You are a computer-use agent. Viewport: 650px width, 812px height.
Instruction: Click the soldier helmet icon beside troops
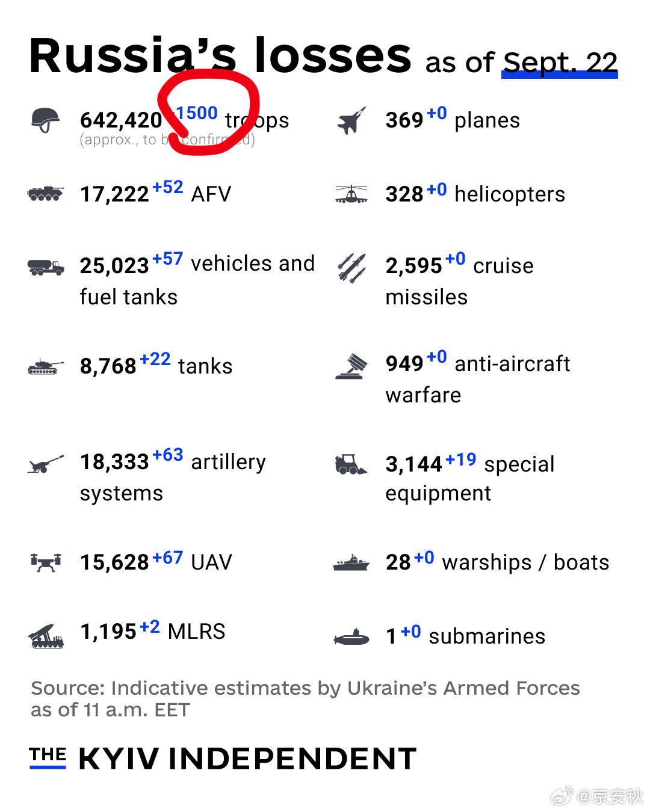(x=46, y=120)
